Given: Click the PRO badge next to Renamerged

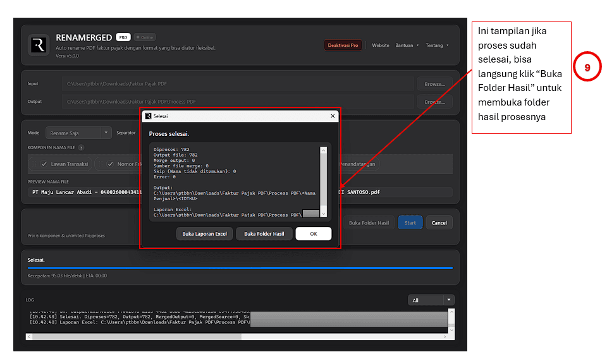Looking at the screenshot, I should pos(123,37).
